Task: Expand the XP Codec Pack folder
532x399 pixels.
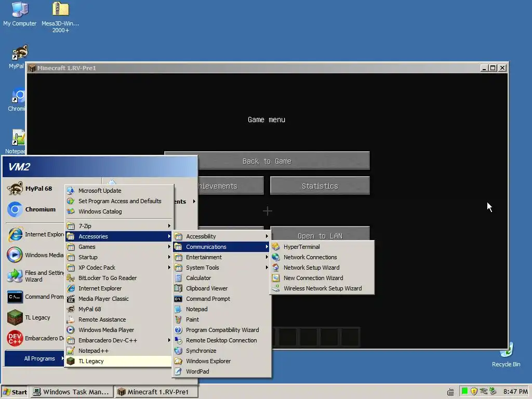Action: pyautogui.click(x=118, y=268)
